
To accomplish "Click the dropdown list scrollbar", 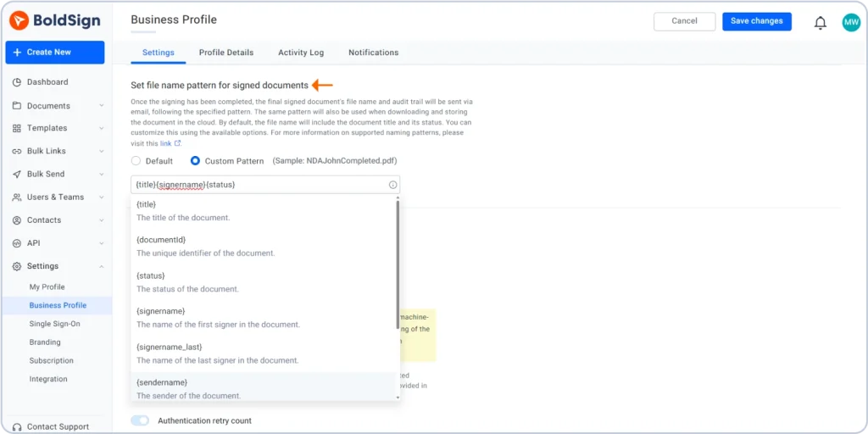I will tap(398, 264).
